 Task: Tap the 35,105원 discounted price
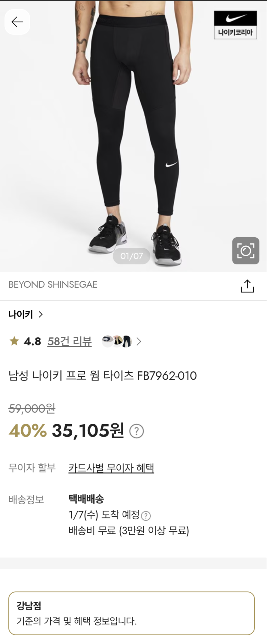pyautogui.click(x=88, y=431)
